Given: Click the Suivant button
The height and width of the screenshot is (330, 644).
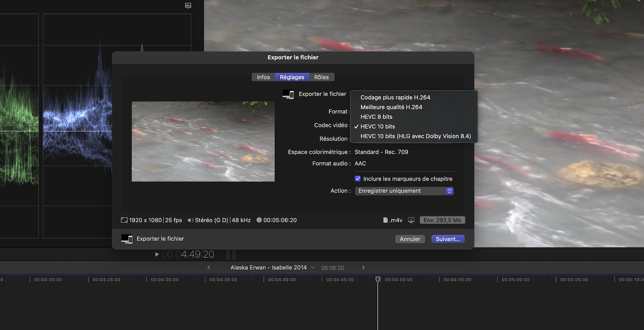Looking at the screenshot, I should [448, 239].
